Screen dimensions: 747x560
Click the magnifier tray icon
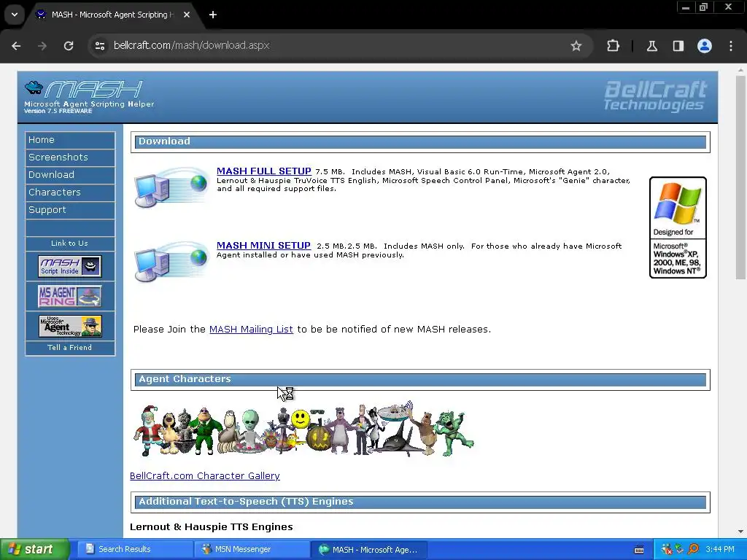[693, 550]
